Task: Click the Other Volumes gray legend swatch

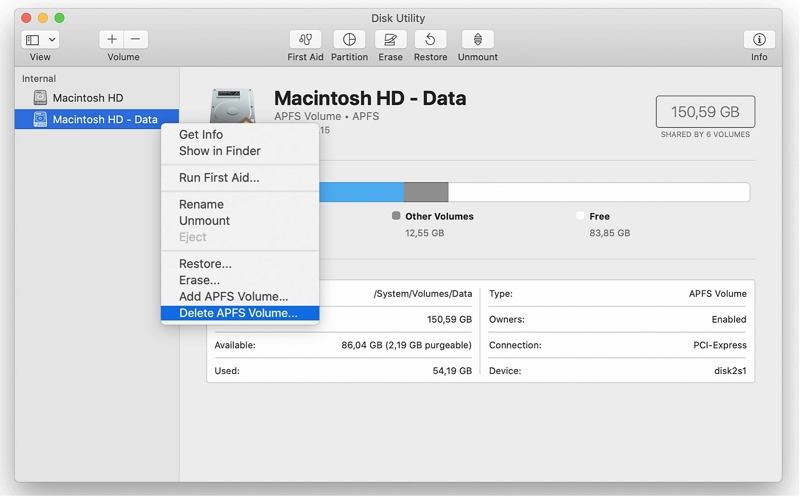Action: click(x=396, y=216)
